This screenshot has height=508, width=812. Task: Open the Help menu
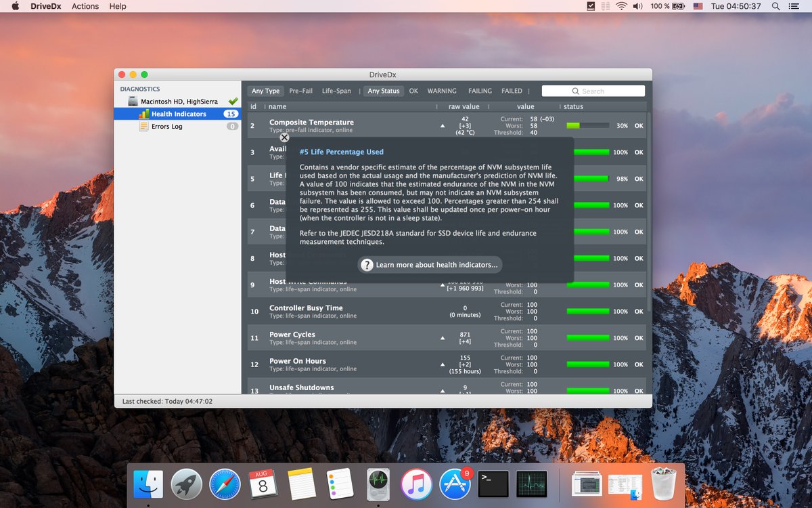tap(118, 6)
